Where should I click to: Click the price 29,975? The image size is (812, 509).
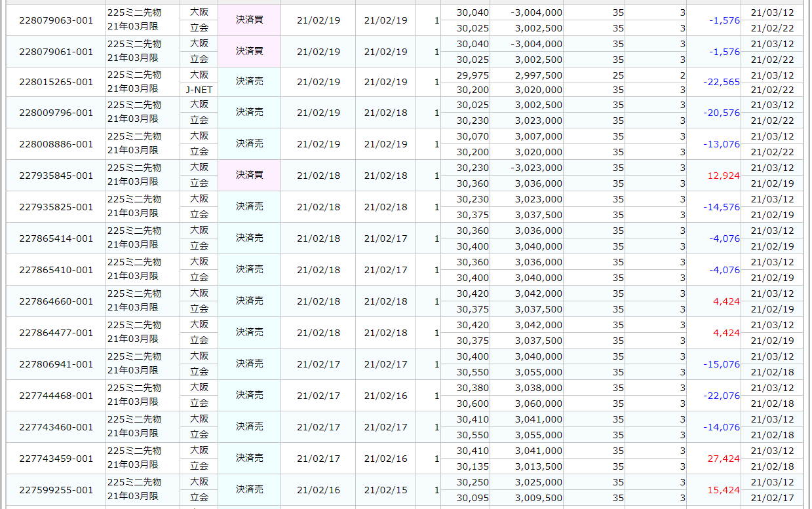coord(473,75)
